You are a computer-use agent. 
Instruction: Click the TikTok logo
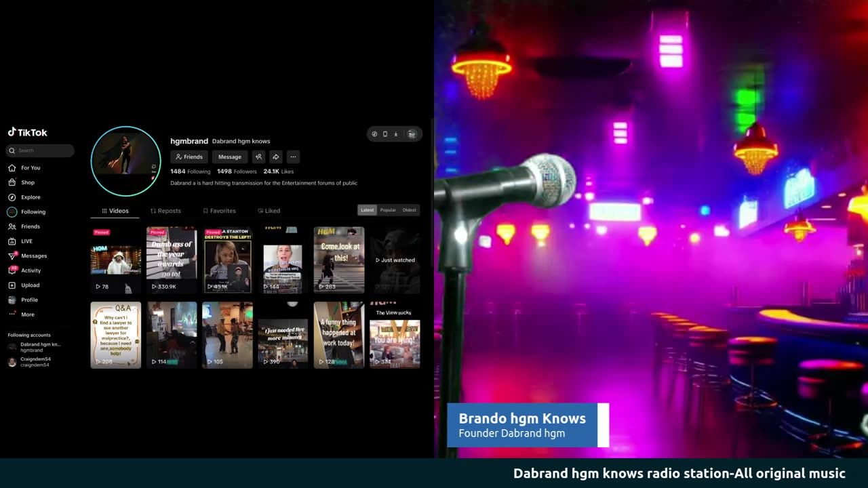click(x=27, y=133)
